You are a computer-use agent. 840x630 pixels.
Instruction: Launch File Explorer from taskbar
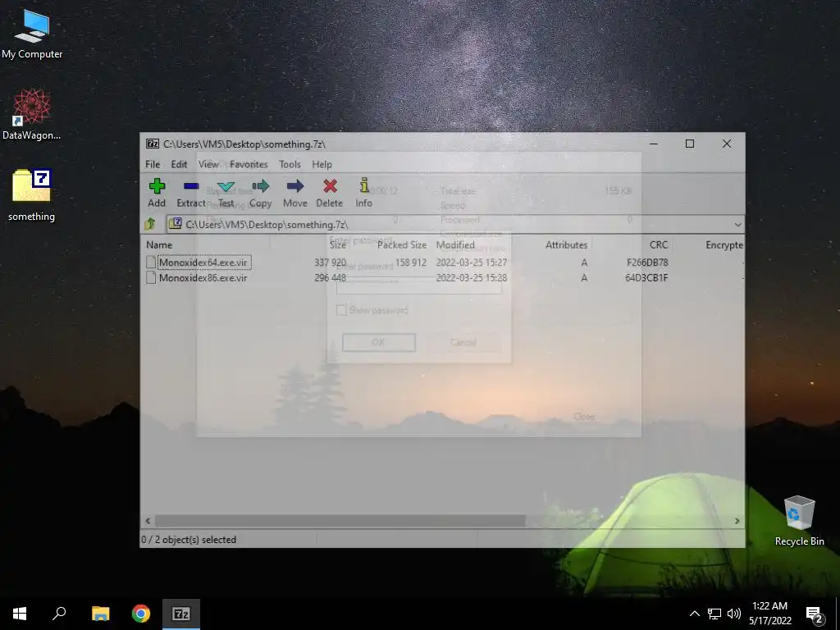tap(100, 614)
